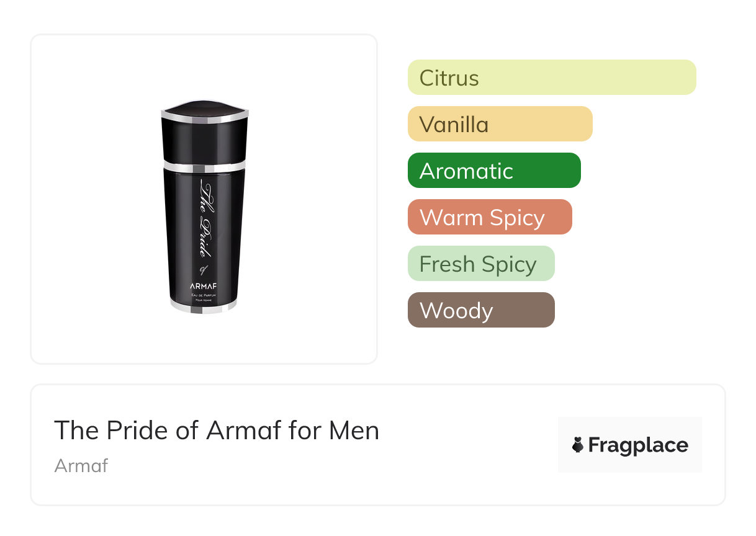The height and width of the screenshot is (536, 756).
Task: Open "The Pride of Armaf for Men" title
Action: pos(216,431)
